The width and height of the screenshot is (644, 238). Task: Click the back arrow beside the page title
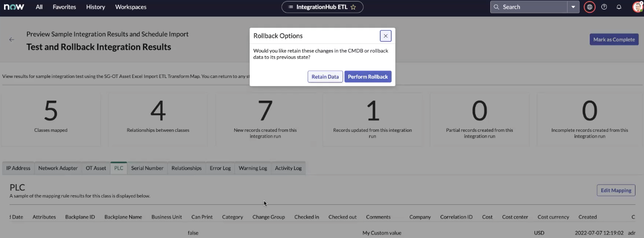coord(12,39)
